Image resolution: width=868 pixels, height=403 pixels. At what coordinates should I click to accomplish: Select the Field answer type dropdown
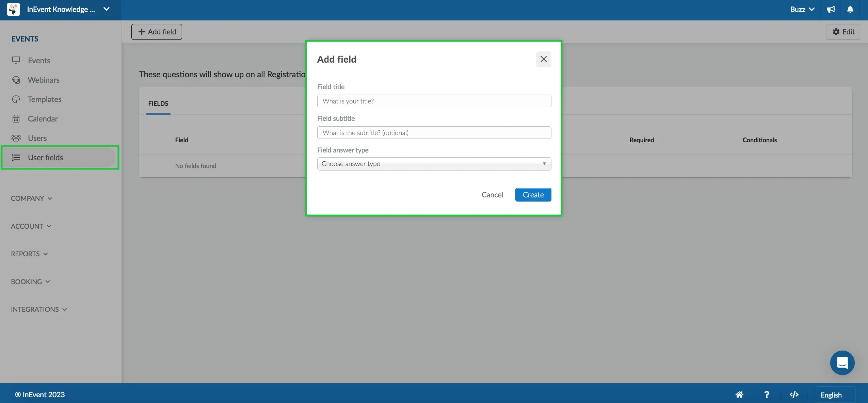pos(434,163)
